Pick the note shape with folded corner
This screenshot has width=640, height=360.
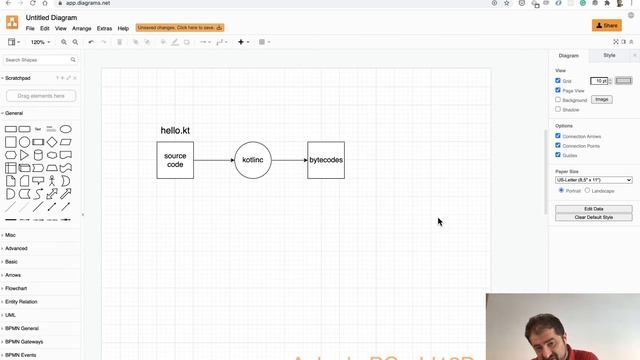coord(11,181)
